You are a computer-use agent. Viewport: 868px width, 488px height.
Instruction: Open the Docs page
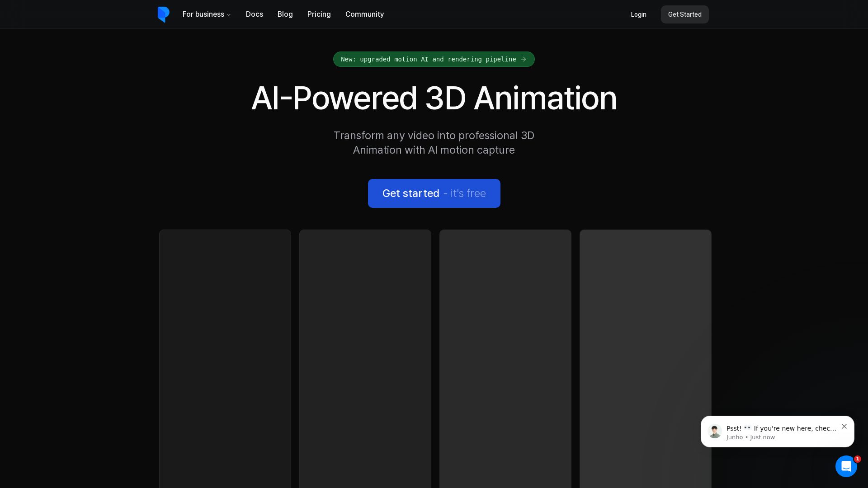click(254, 14)
